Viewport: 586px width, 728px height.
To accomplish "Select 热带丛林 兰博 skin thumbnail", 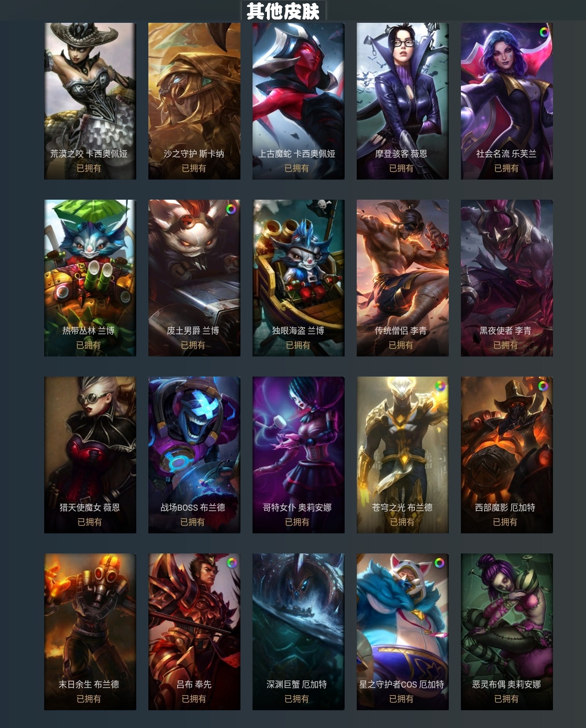I will coord(90,278).
